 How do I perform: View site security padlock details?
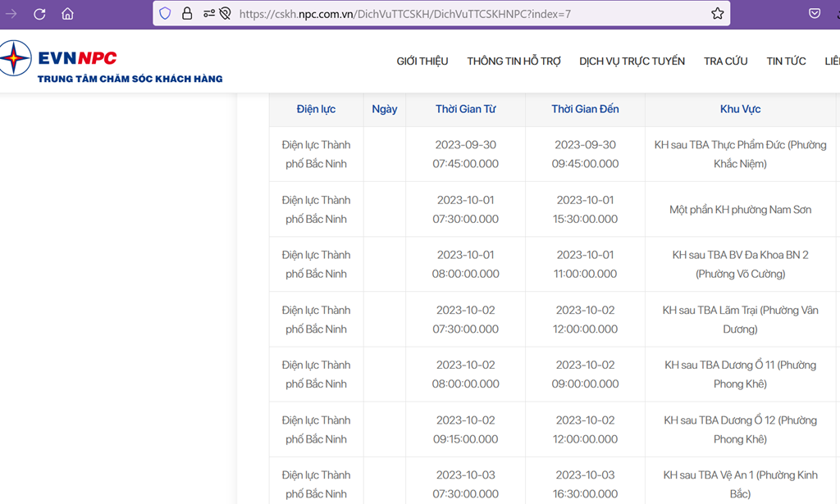pos(187,13)
